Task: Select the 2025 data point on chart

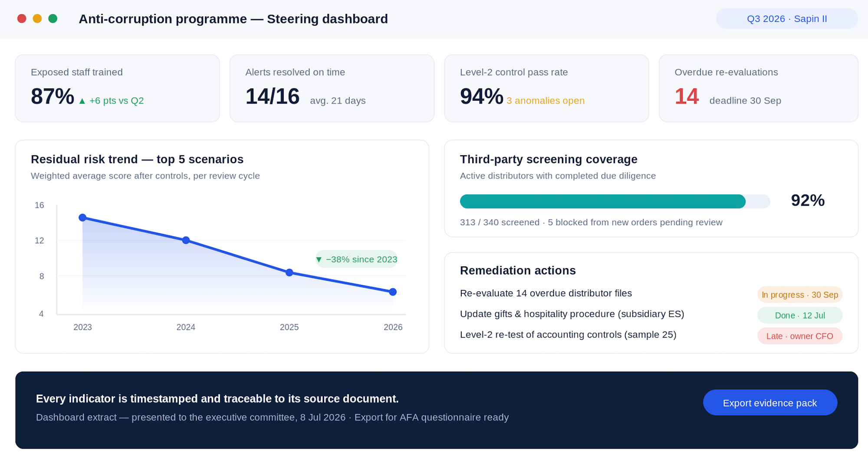Action: [x=289, y=273]
